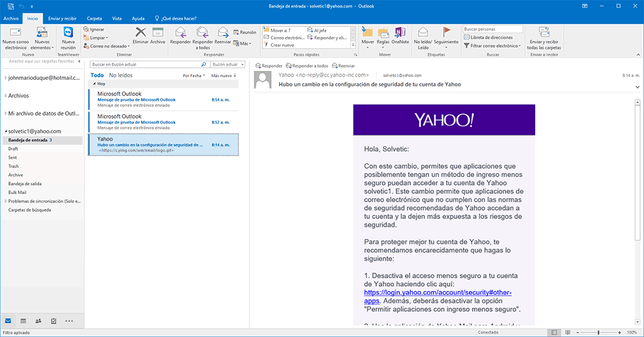The height and width of the screenshot is (337, 644).
Task: Open the Seguimiento flag menu
Action: coord(446,38)
